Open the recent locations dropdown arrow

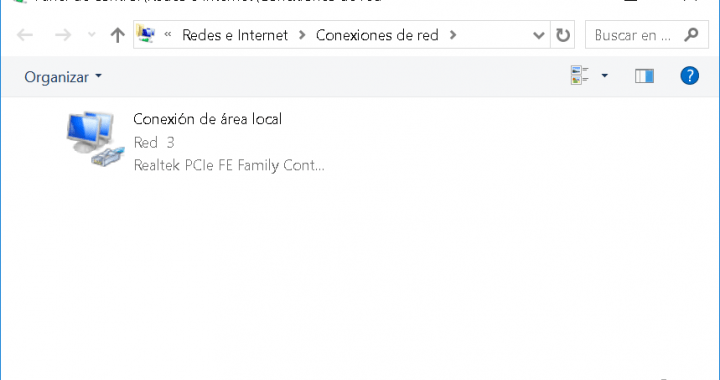91,35
